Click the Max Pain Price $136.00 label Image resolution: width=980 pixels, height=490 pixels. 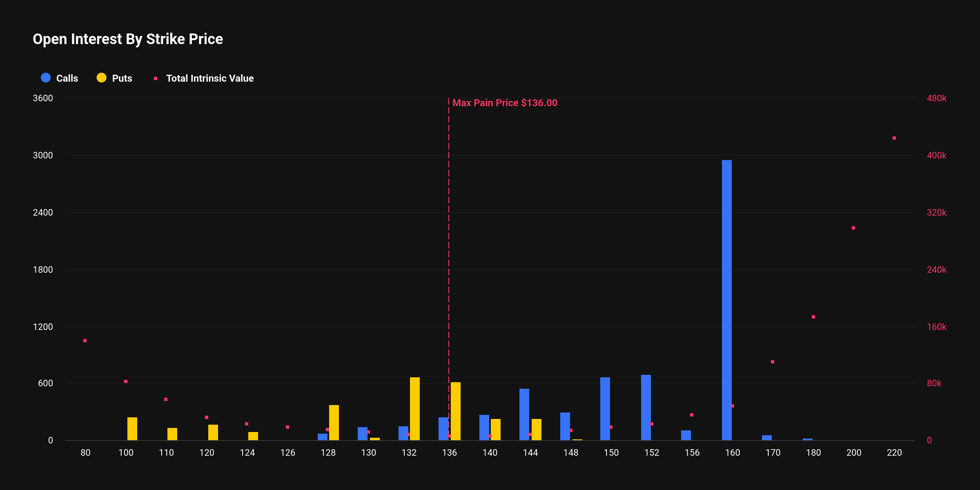click(505, 103)
